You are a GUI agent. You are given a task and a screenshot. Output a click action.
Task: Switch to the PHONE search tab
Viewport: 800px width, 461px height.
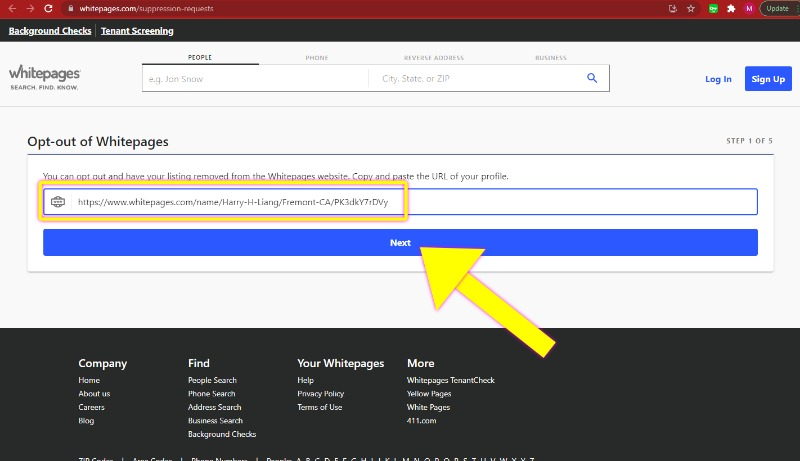pos(317,58)
